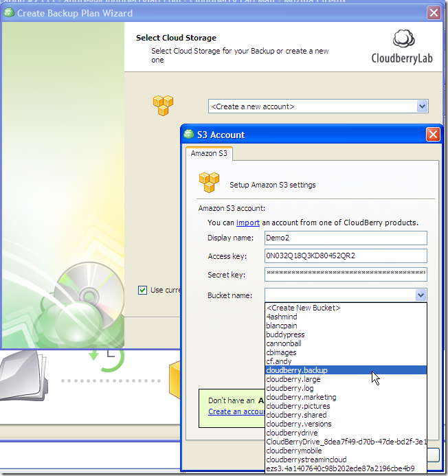Click the green circular restore arrow icon in background
The height and width of the screenshot is (476, 448).
107,361
